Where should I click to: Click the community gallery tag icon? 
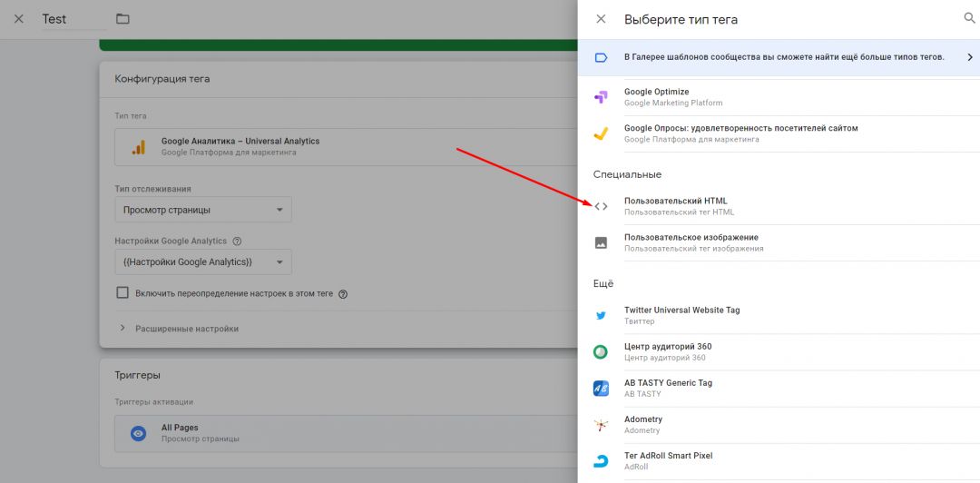tap(601, 57)
